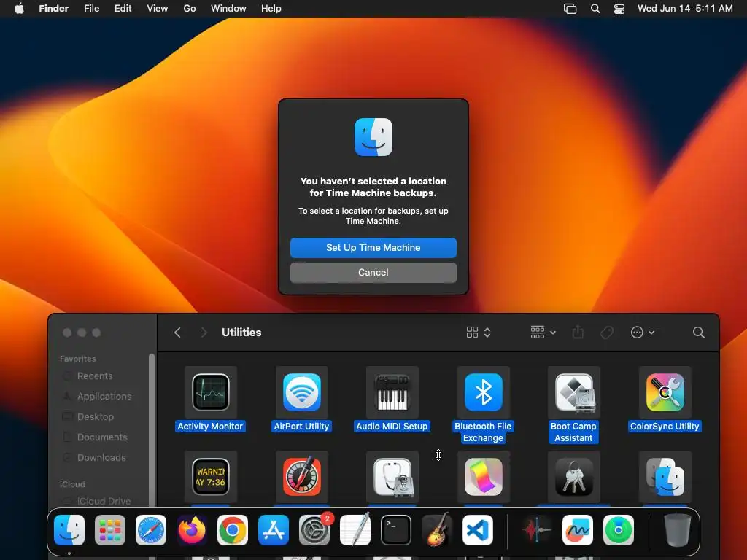Open the Finder menu
The image size is (747, 560).
pyautogui.click(x=54, y=9)
